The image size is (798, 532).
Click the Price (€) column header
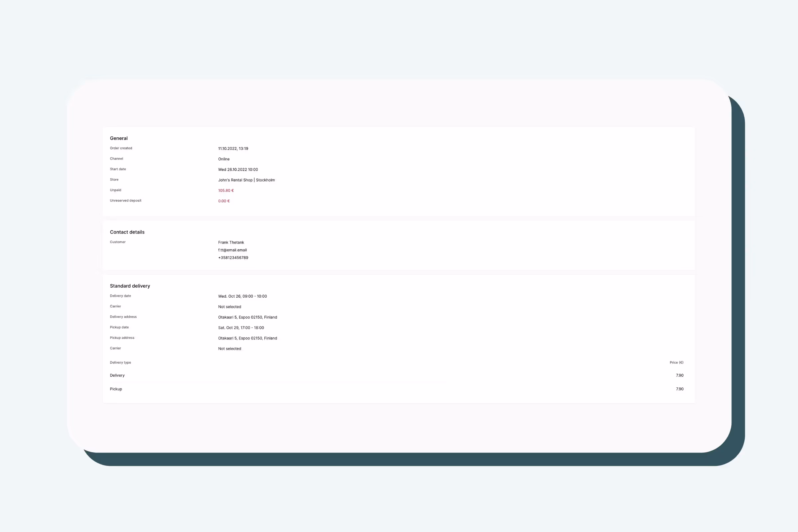click(x=676, y=363)
